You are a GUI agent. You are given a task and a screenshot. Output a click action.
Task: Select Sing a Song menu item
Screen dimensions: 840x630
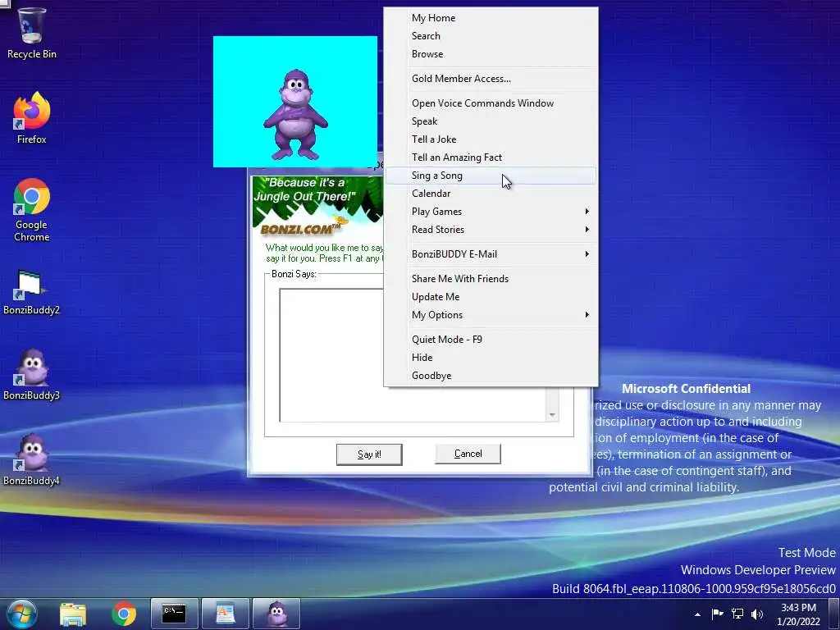click(491, 176)
